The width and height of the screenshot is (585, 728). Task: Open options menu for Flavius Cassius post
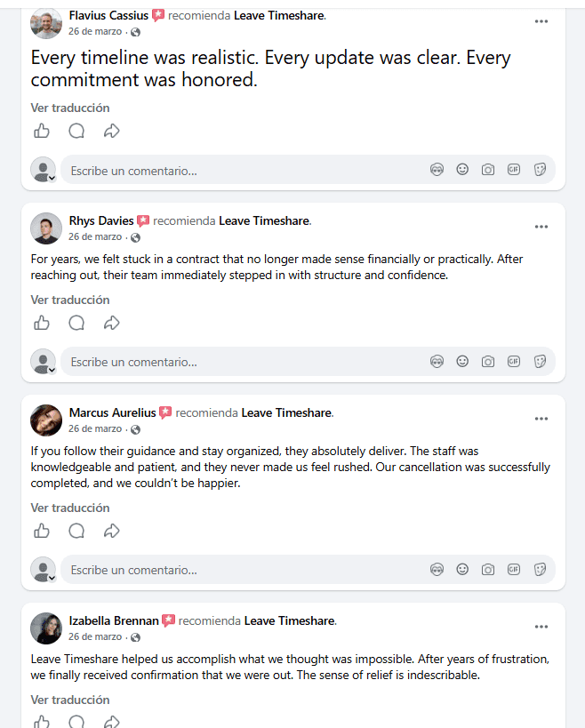click(x=541, y=21)
